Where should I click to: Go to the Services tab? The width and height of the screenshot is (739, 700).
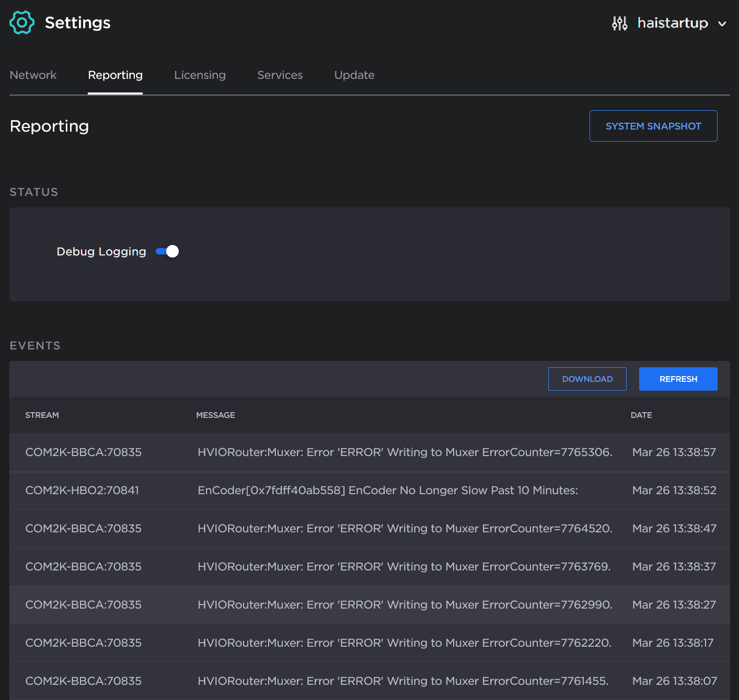tap(280, 75)
